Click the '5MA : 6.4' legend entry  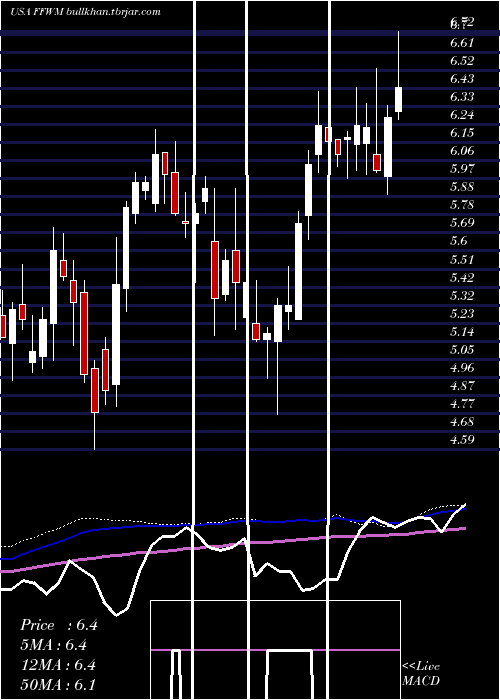(53, 645)
